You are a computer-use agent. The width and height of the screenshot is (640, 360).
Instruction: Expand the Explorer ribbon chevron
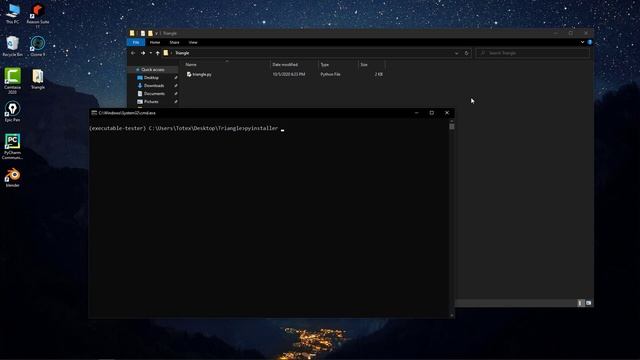coord(582,42)
